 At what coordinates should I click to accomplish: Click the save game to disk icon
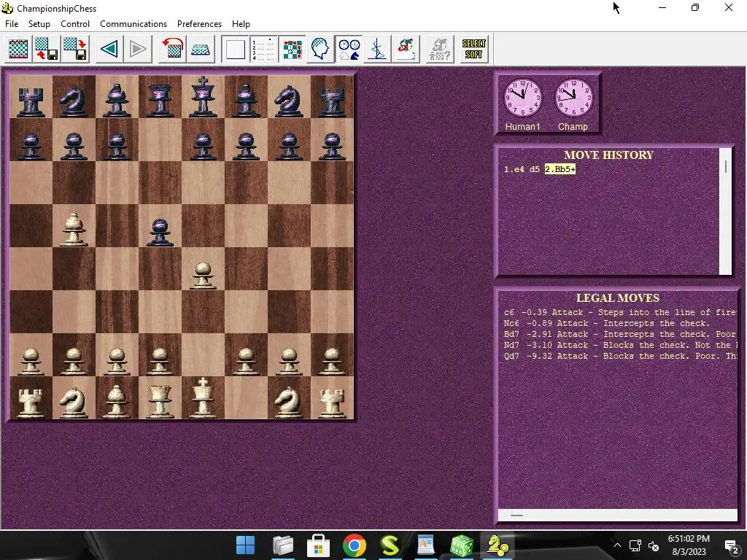pos(75,49)
